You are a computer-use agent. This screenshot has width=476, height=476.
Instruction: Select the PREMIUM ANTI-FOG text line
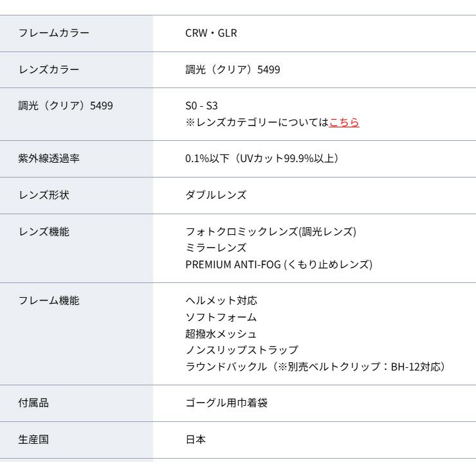point(279,264)
